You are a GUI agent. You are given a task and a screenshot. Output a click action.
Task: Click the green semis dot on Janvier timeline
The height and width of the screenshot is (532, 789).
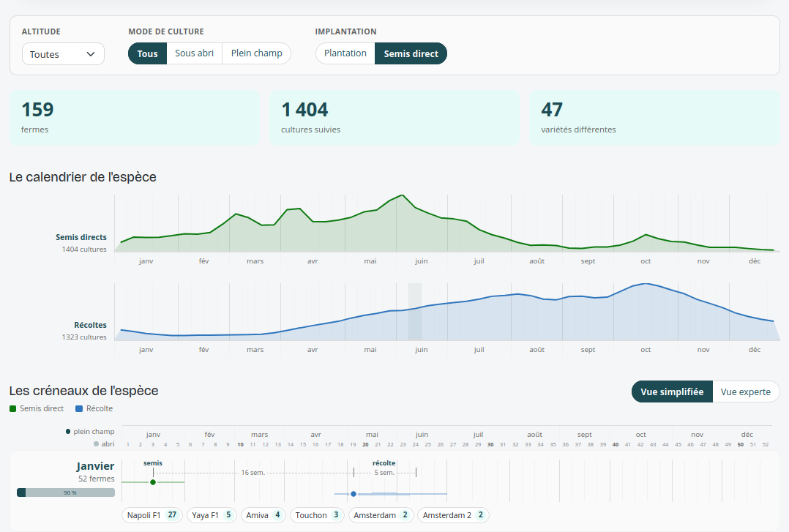[153, 482]
